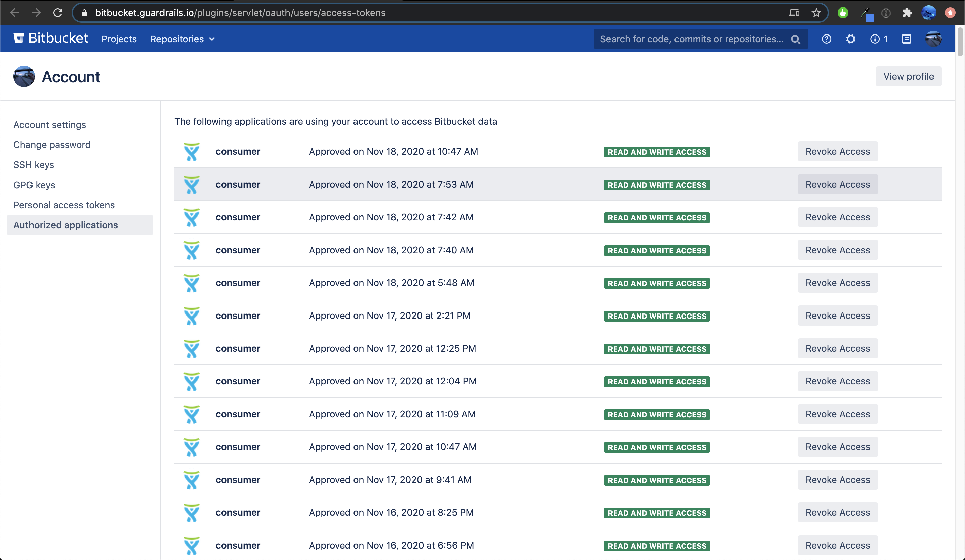965x560 pixels.
Task: Go to Account settings in sidebar
Action: 50,124
